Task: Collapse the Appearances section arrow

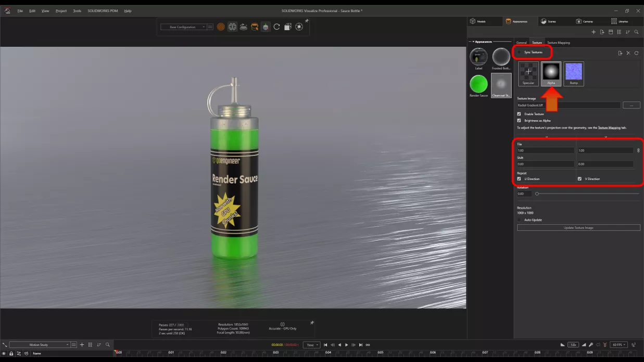Action: 473,42
